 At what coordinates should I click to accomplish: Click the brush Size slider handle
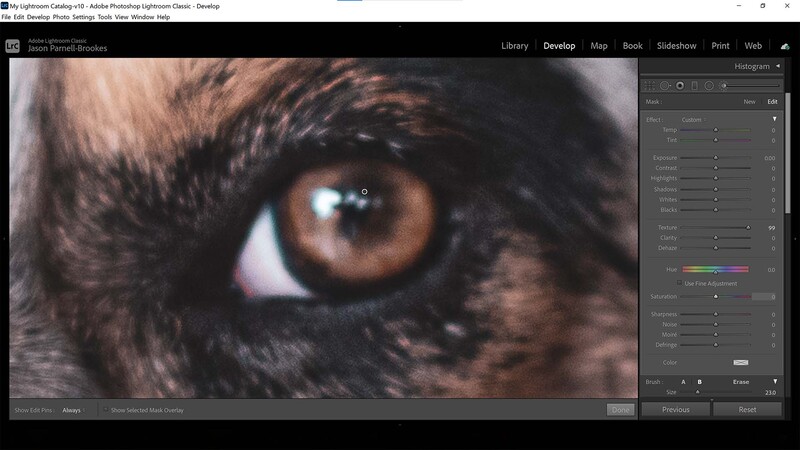pos(697,392)
